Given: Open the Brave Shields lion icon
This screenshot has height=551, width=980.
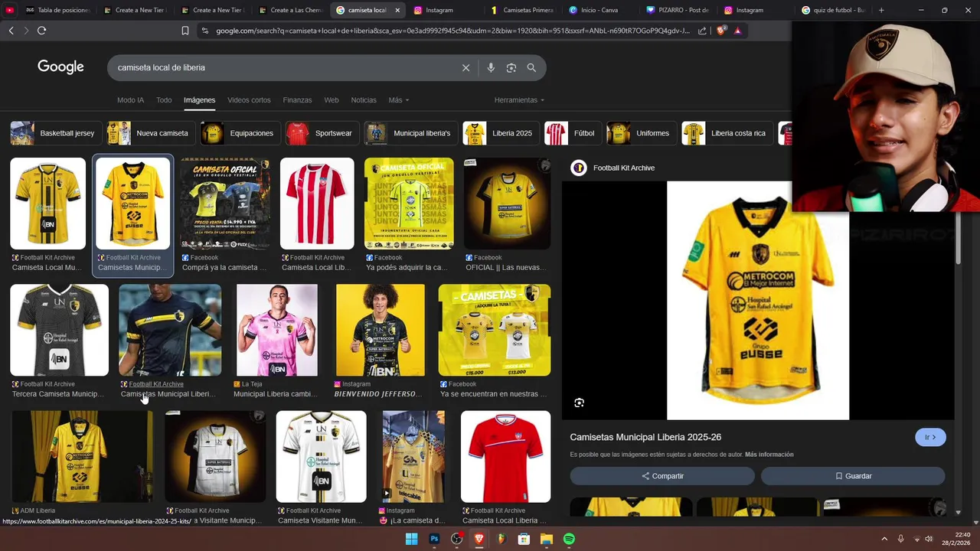Looking at the screenshot, I should click(720, 31).
